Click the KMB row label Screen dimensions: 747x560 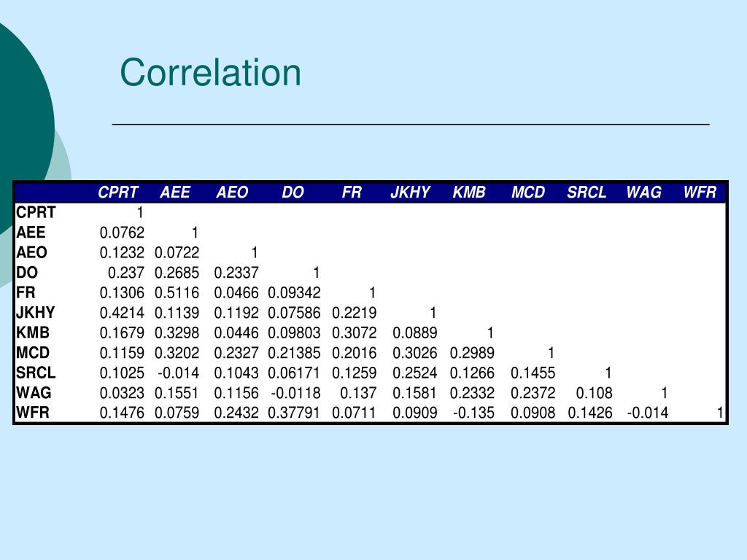tap(32, 332)
